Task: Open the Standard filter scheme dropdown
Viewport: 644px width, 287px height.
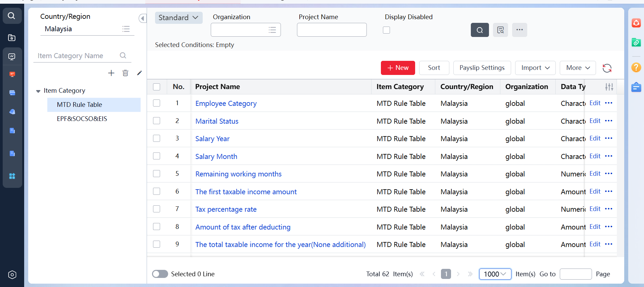Action: (x=179, y=18)
